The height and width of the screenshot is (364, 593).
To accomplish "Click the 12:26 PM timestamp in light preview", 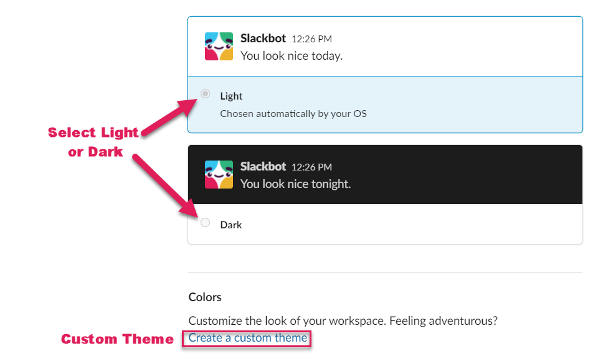I will point(311,39).
